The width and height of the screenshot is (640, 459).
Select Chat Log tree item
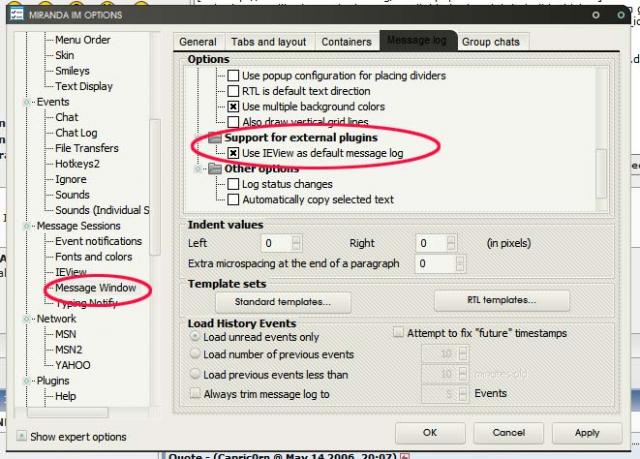(x=76, y=133)
